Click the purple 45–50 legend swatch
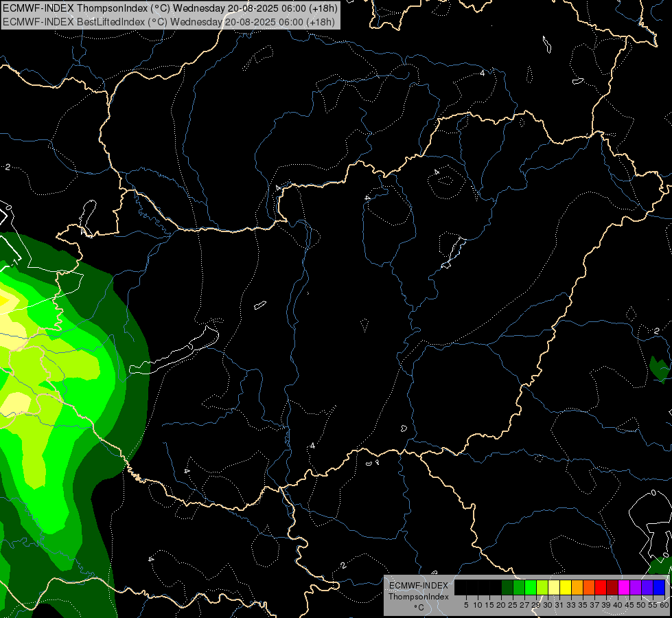The height and width of the screenshot is (618, 672). point(636,587)
